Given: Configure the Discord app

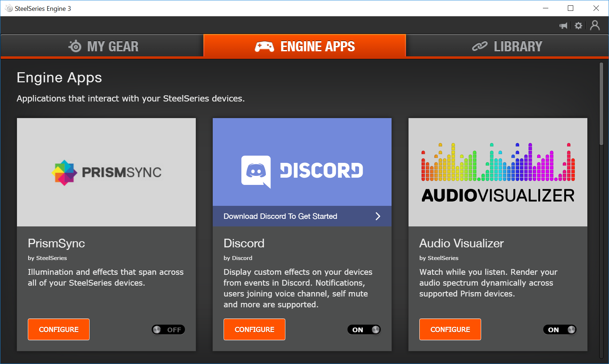Looking at the screenshot, I should [x=254, y=329].
